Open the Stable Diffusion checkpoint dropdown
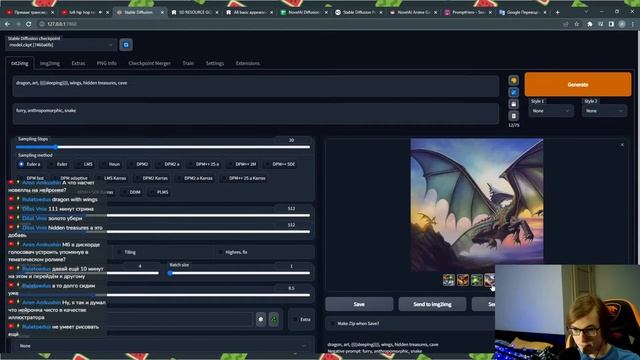Viewport: 640px width, 360px height. pyautogui.click(x=61, y=45)
